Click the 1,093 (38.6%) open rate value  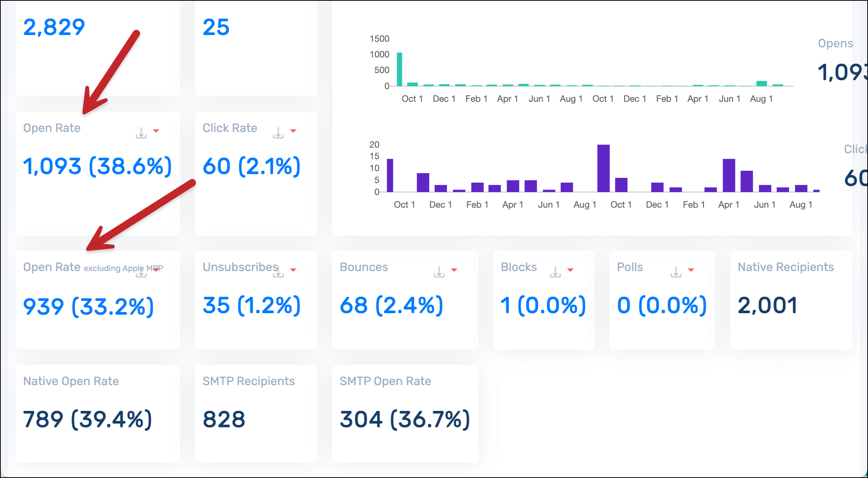97,166
